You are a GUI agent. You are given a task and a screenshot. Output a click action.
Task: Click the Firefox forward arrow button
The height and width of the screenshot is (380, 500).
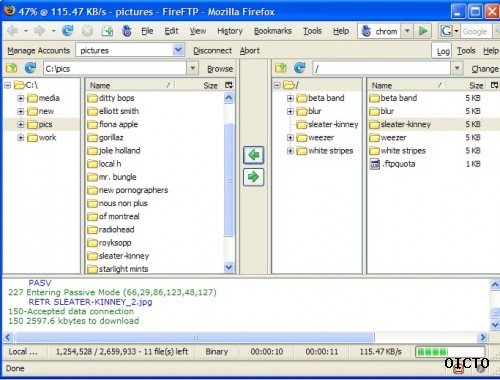tap(40, 31)
